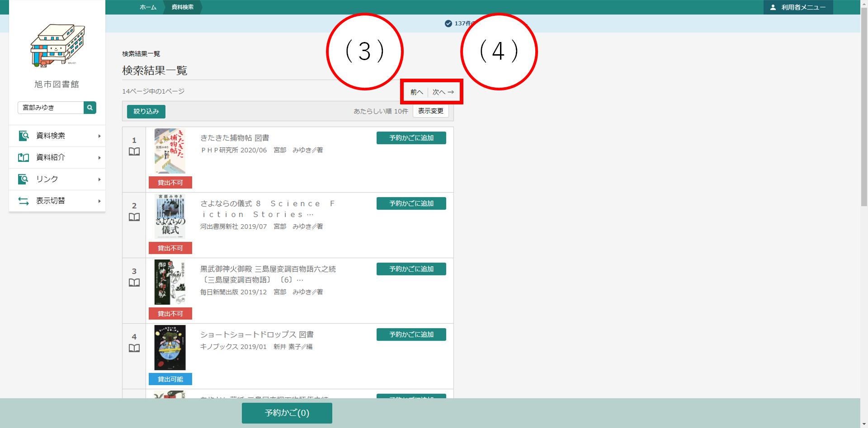Click the 絞り込み button

point(146,111)
